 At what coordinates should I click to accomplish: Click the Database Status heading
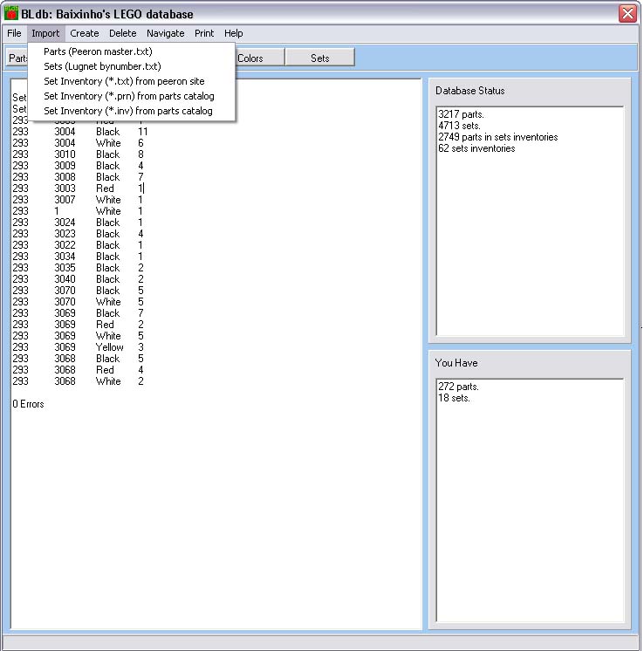point(470,91)
